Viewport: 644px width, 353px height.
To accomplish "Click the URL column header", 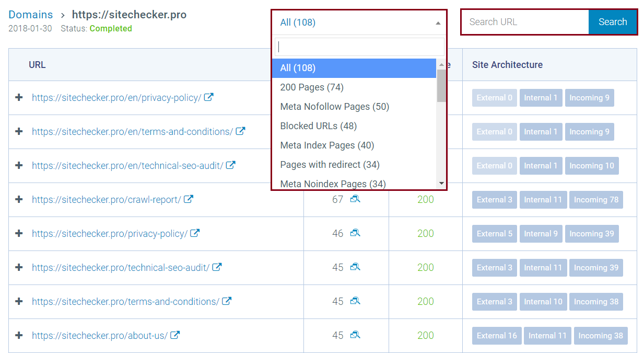I will (37, 65).
